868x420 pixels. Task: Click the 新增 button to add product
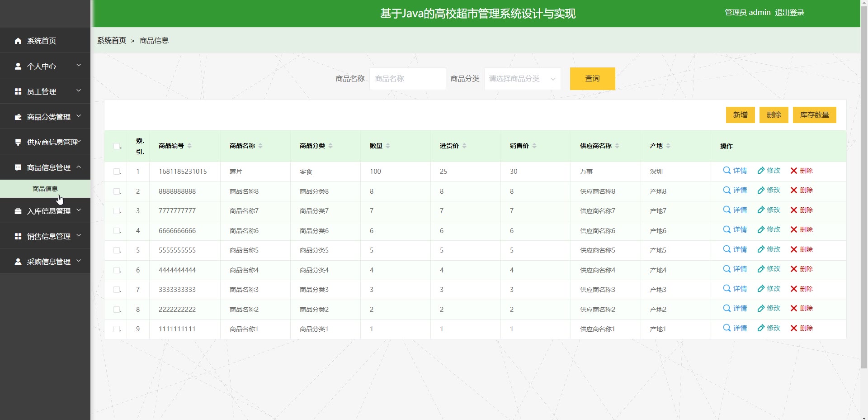[x=740, y=115]
